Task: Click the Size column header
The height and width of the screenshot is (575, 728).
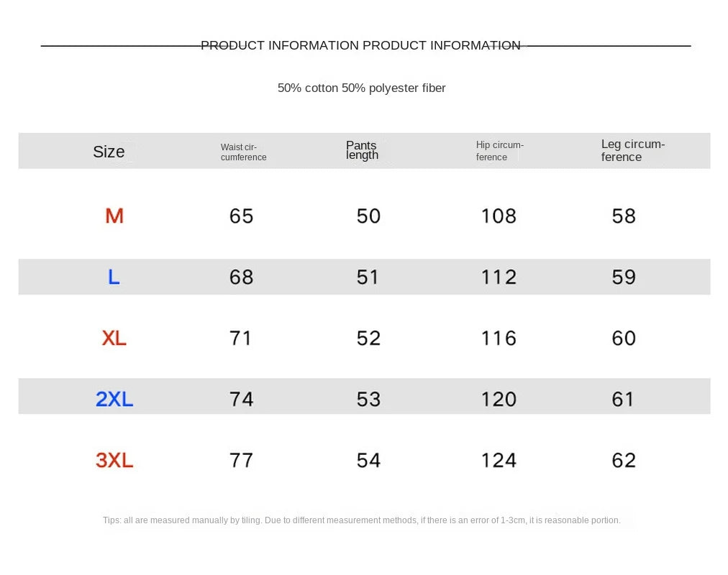Action: coord(109,152)
